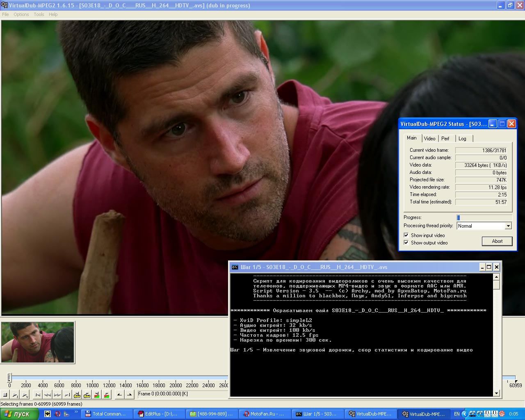Click the next scene change icon

tap(107, 395)
